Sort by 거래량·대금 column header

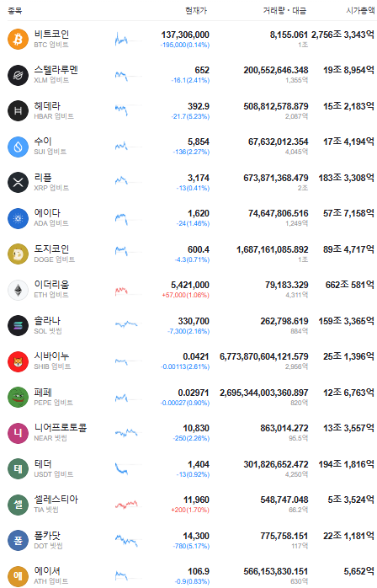[284, 10]
